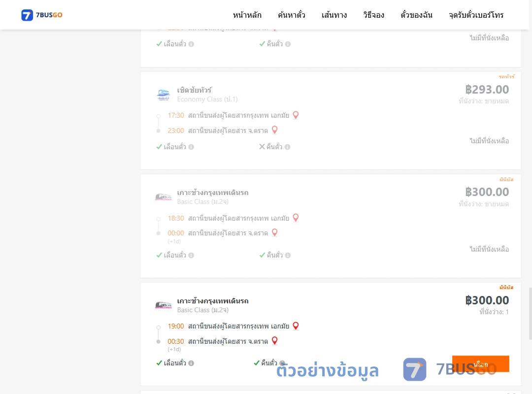The image size is (532, 394).
Task: Click map pin for 00:30 Trat arrival
Action: [x=275, y=341]
